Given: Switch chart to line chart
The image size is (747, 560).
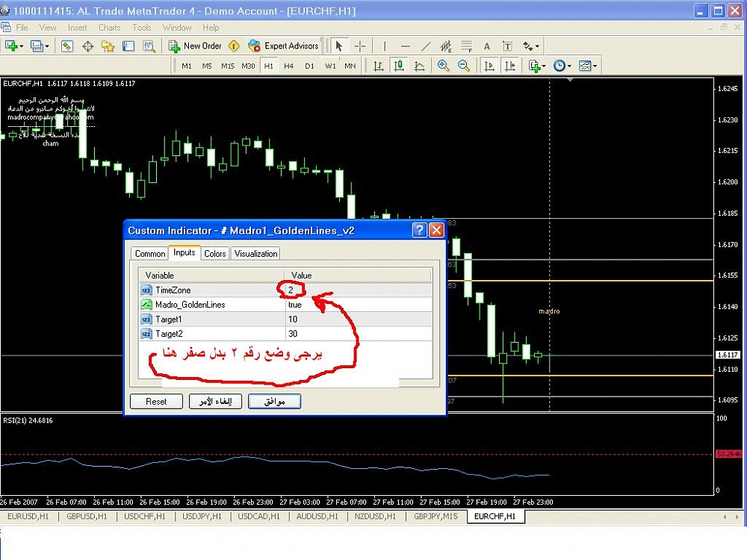Looking at the screenshot, I should click(420, 66).
